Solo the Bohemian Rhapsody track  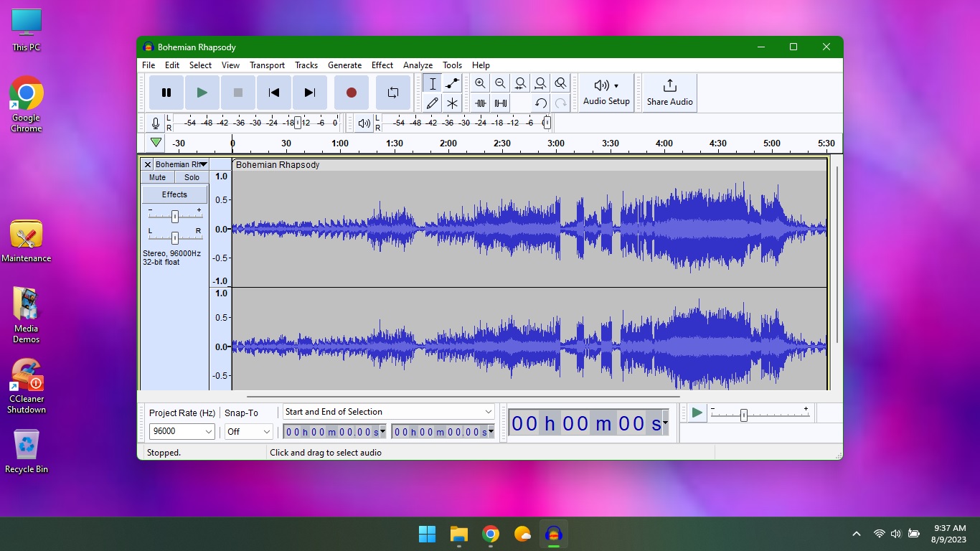pos(192,177)
